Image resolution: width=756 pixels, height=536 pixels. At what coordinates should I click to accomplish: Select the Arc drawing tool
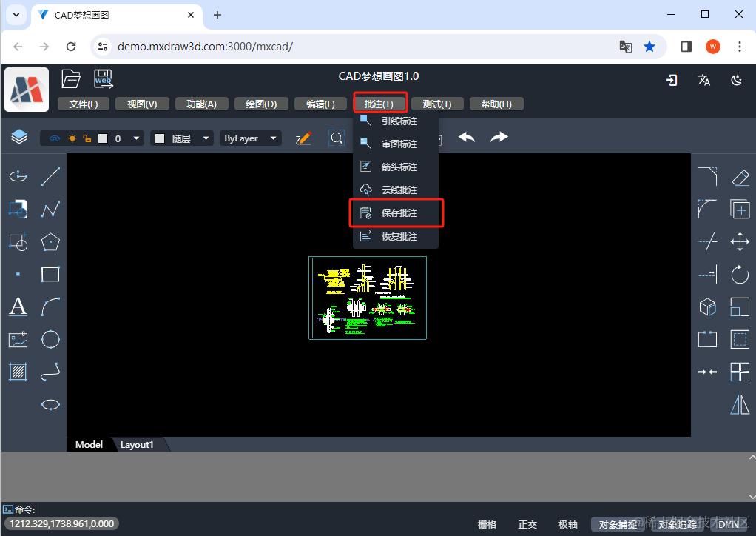pos(50,306)
